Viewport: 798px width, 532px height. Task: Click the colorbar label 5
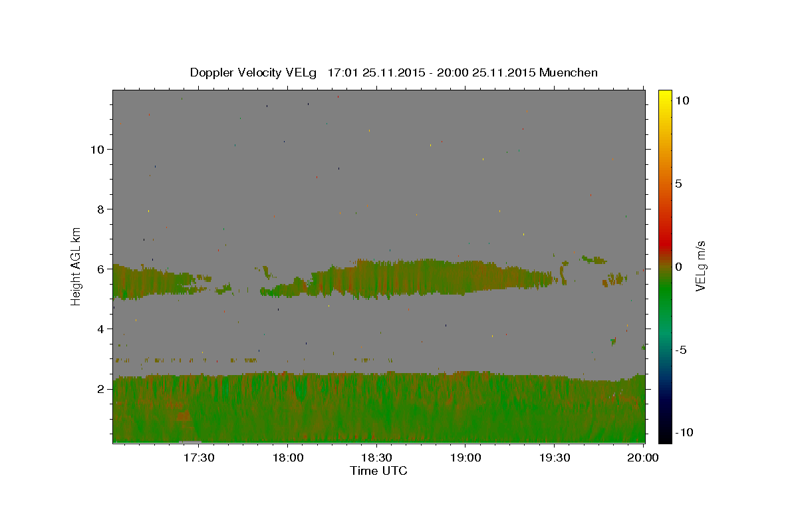678,184
